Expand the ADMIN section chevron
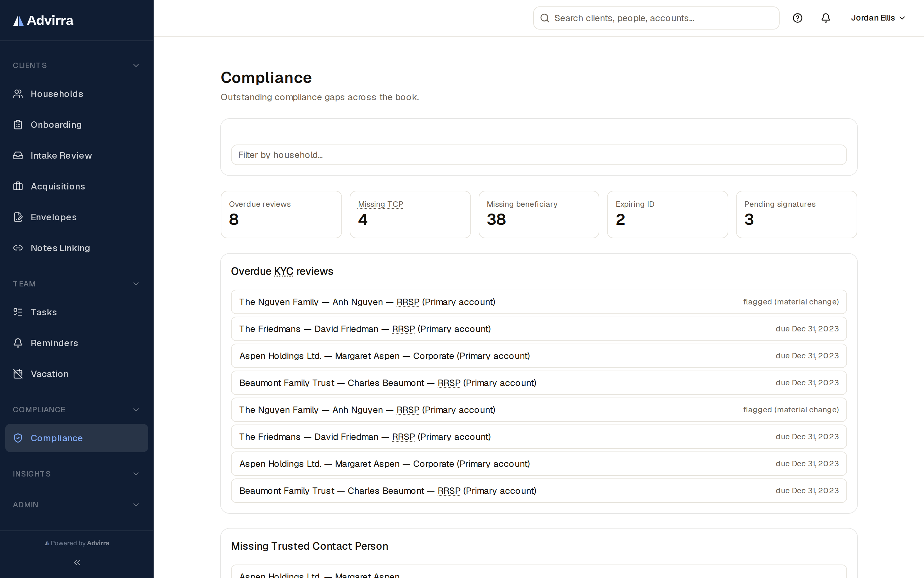Viewport: 924px width, 578px height. tap(136, 504)
